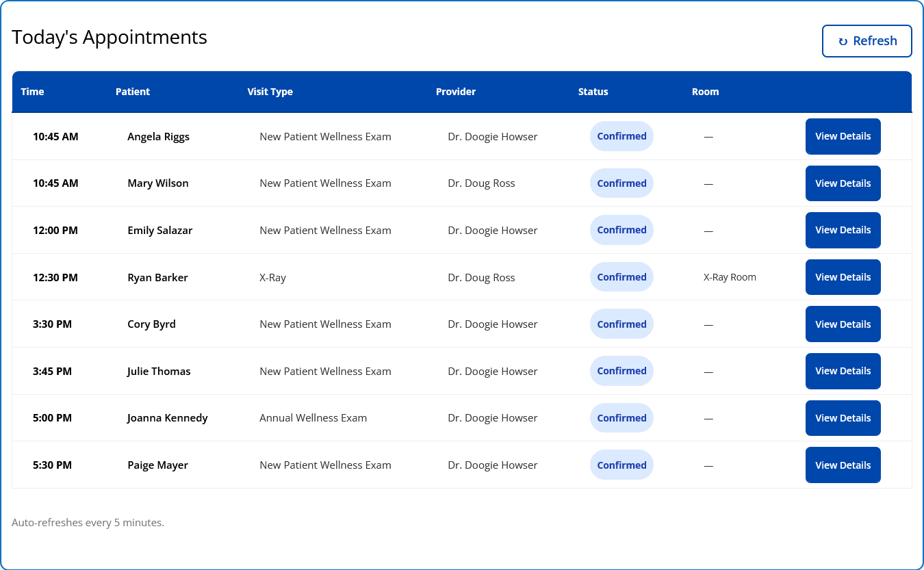View details for Emily Salazar
Screen dimensions: 924x570
click(843, 230)
